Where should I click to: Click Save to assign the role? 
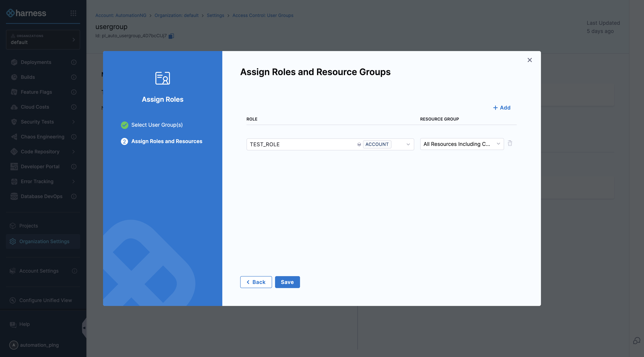coord(287,282)
